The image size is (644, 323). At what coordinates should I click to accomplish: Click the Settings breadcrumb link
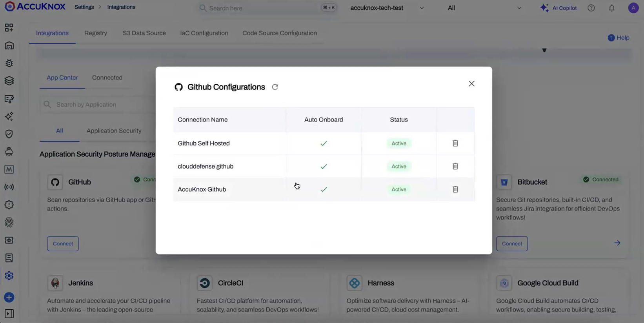84,7
